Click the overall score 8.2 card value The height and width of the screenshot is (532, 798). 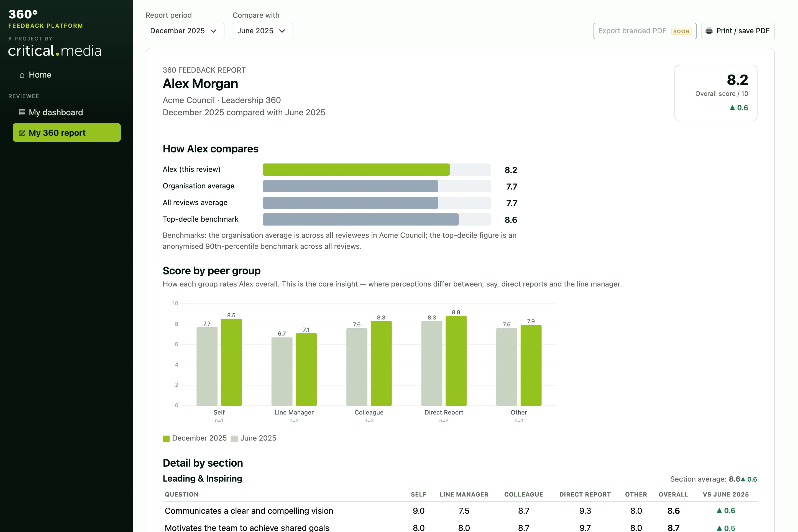pyautogui.click(x=737, y=80)
